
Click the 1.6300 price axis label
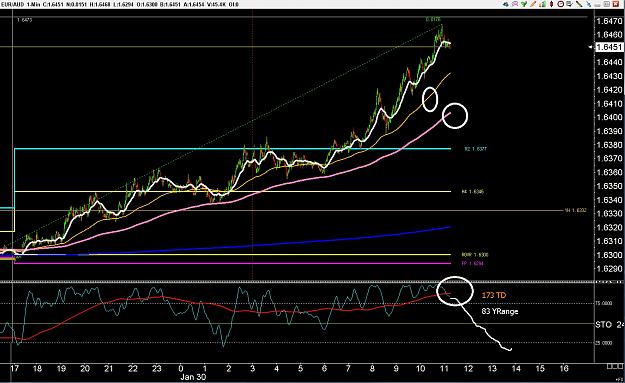pos(609,255)
